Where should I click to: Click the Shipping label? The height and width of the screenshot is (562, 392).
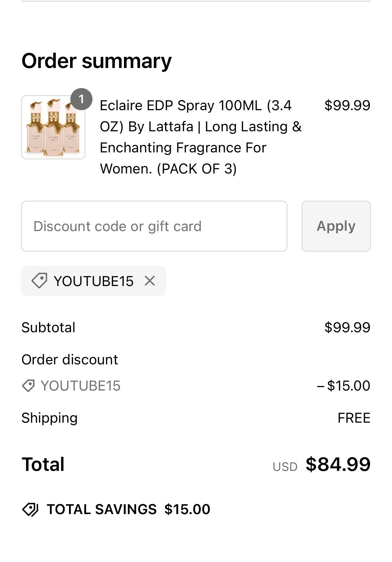[50, 418]
